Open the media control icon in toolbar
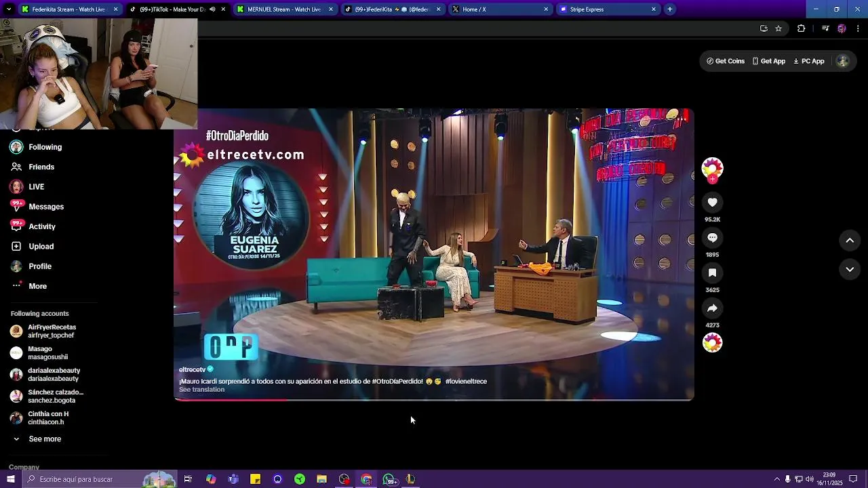The height and width of the screenshot is (488, 868). (825, 28)
